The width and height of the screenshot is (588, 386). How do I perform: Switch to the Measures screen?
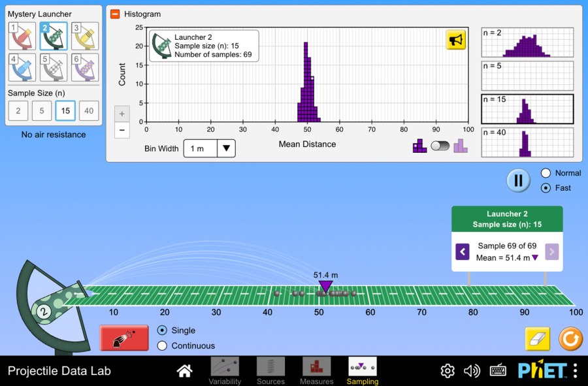click(x=316, y=370)
